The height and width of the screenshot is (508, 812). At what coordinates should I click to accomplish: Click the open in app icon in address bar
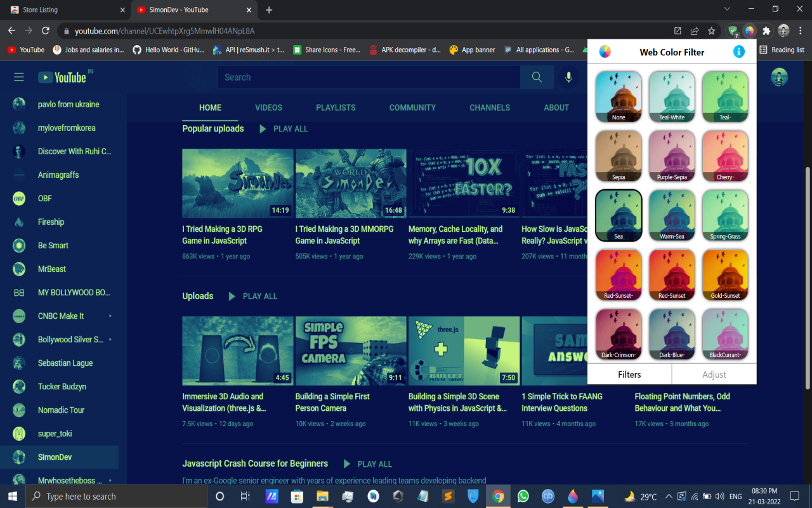point(678,30)
